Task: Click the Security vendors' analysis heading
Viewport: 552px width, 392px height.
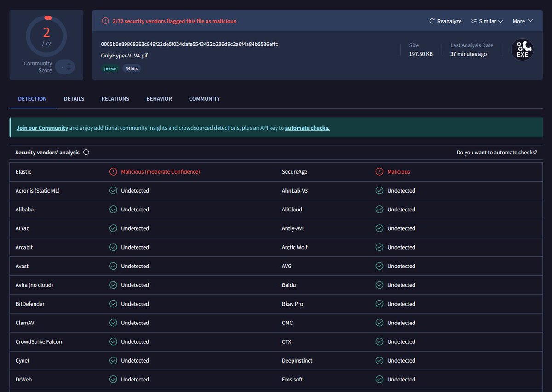Action: tap(47, 153)
